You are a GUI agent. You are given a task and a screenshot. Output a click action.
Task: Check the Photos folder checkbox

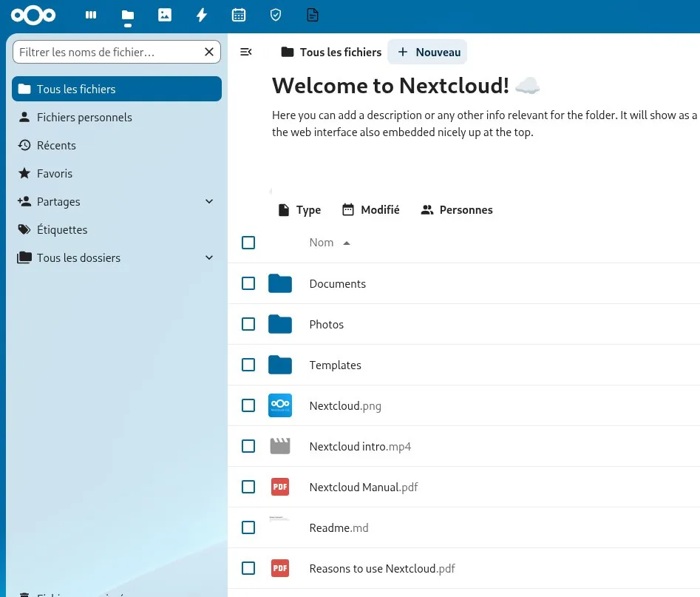pyautogui.click(x=248, y=324)
